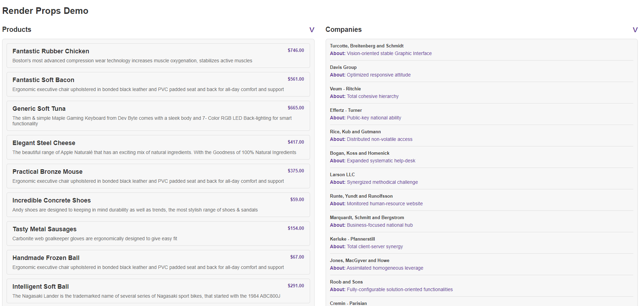The width and height of the screenshot is (644, 306).
Task: Click the Render Props Demo heading
Action: [x=45, y=11]
